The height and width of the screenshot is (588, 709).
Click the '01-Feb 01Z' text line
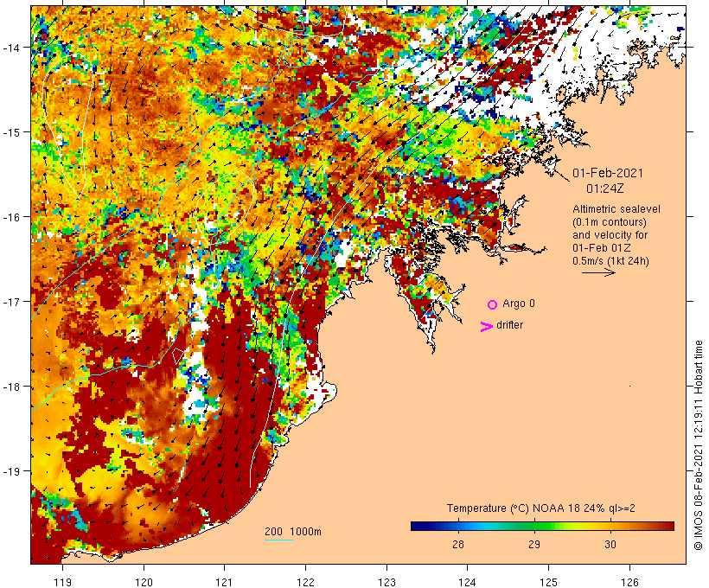602,248
